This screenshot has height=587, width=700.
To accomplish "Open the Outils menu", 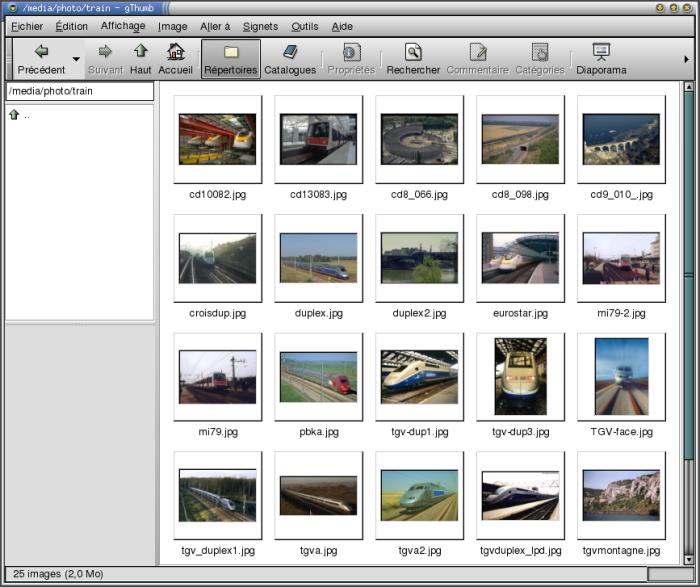I will [304, 26].
